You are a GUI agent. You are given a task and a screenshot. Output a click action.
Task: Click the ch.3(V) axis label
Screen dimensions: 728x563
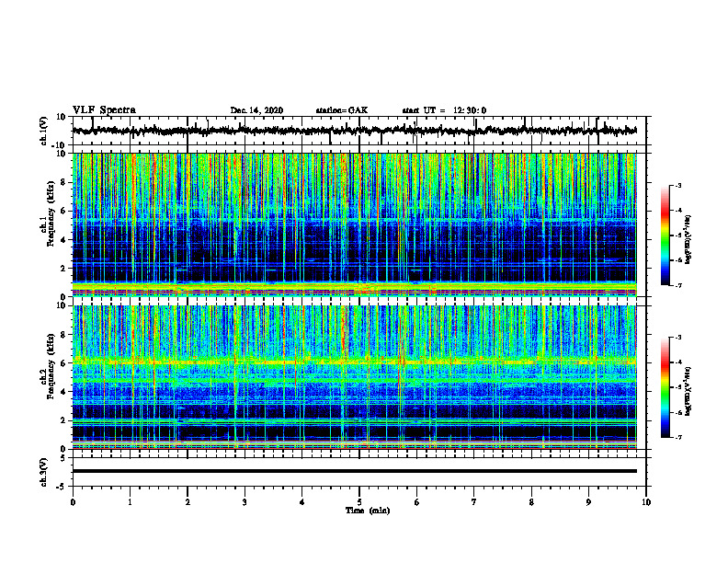[x=44, y=472]
